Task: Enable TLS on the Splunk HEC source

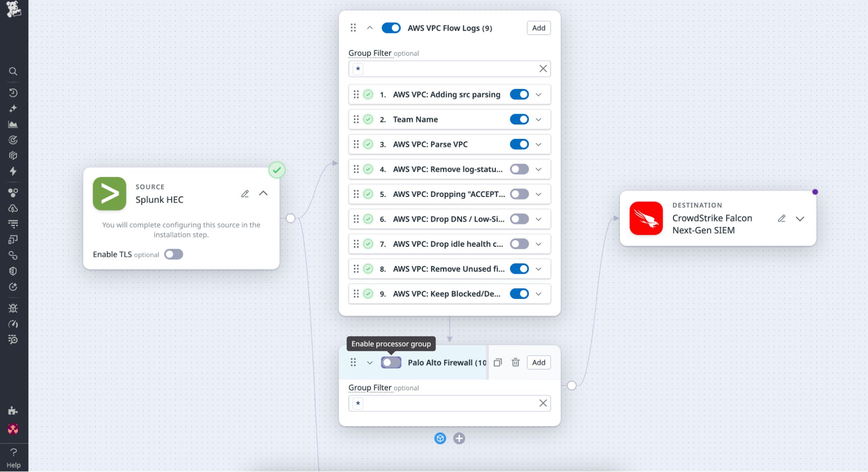Action: click(173, 254)
